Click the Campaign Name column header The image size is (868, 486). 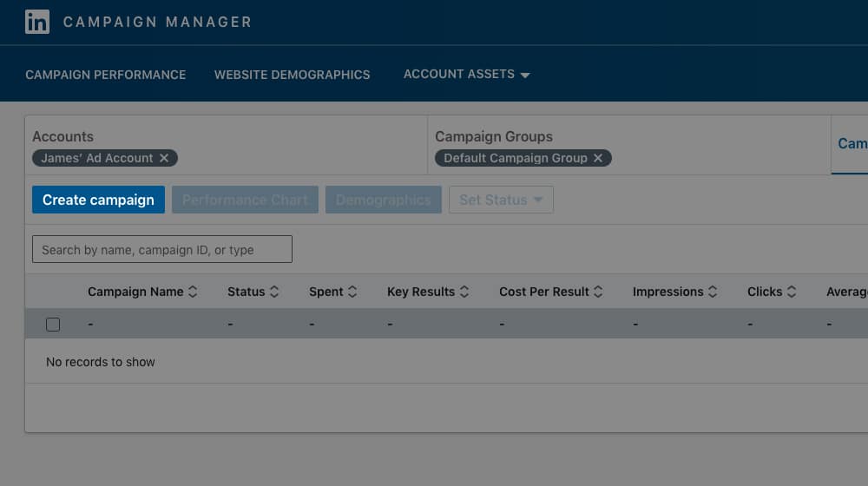(x=135, y=292)
